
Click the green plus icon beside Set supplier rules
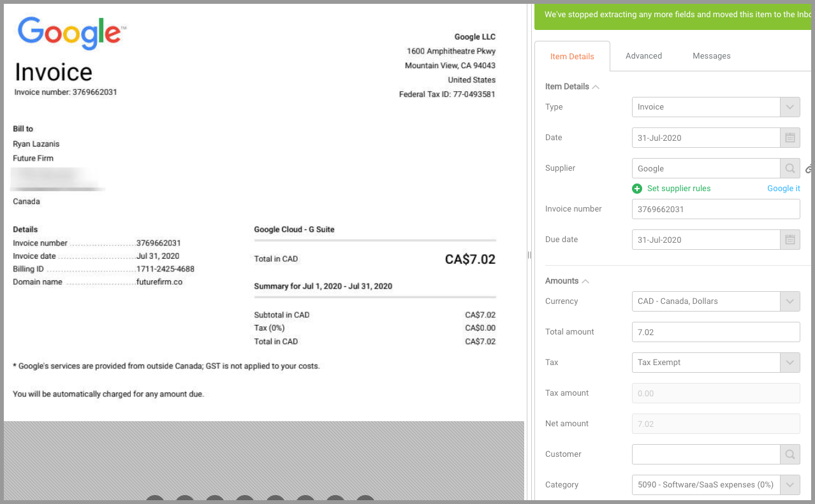click(x=637, y=189)
